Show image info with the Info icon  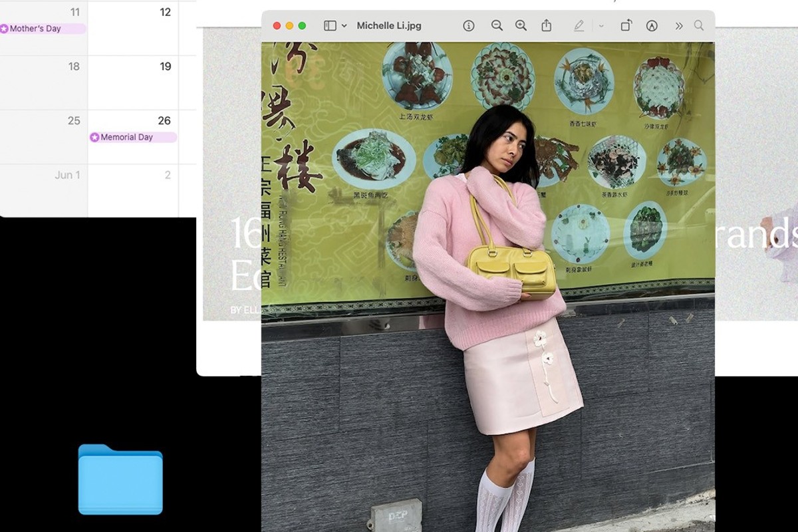pos(468,25)
